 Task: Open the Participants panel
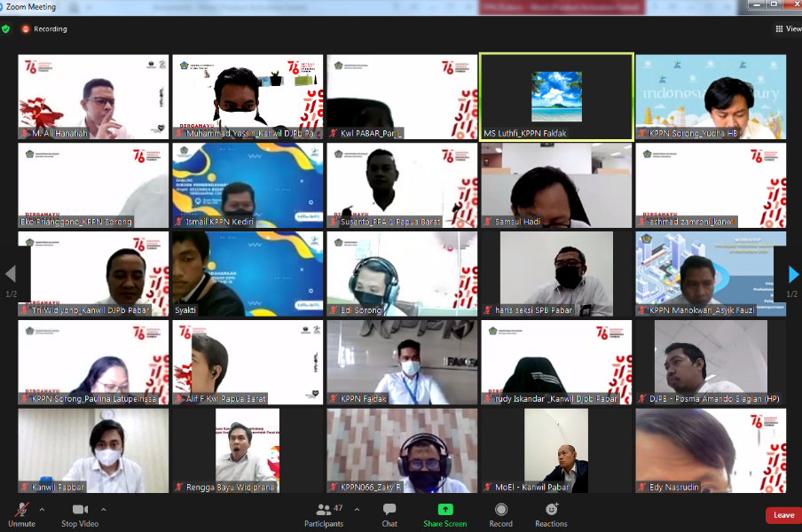tap(324, 511)
